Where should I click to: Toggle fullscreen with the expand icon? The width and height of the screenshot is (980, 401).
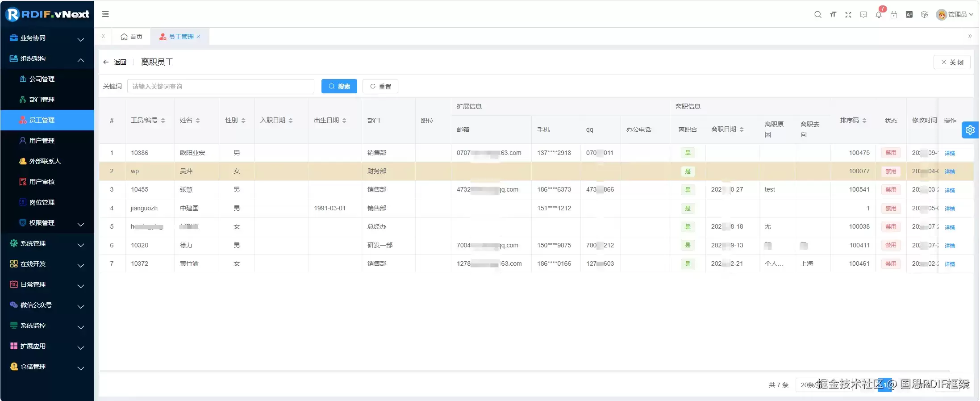848,14
